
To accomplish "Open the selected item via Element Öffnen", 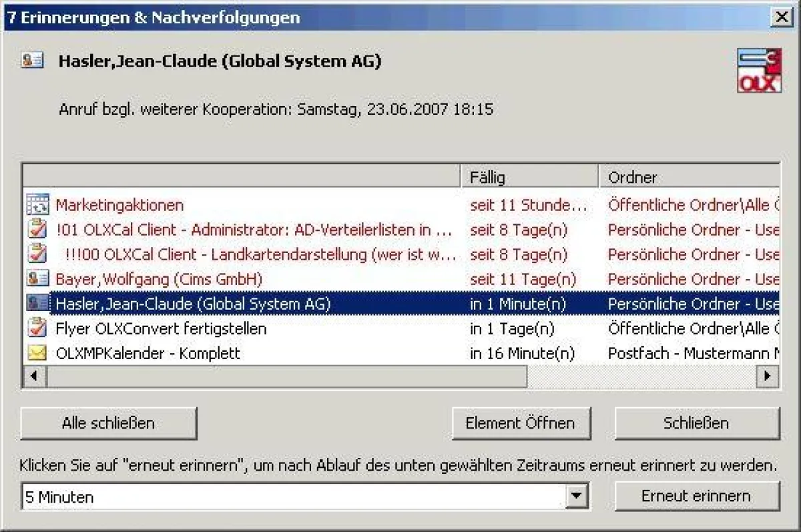I will (x=521, y=423).
